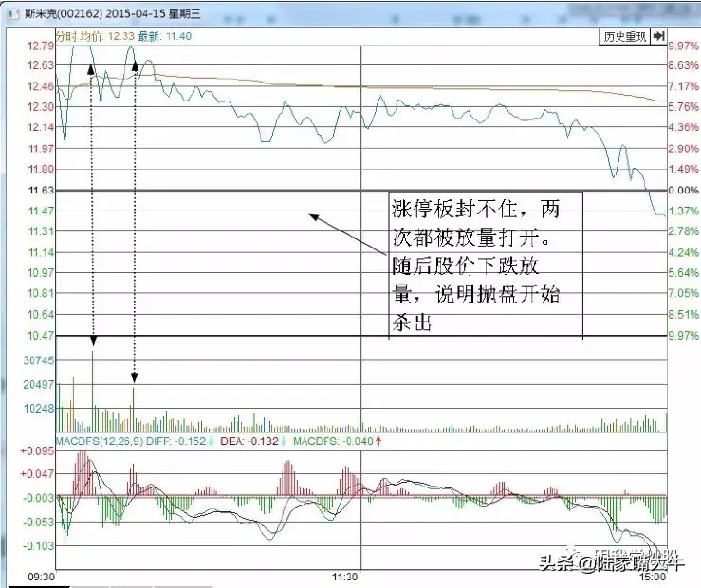Click the 11.80 price axis label
The image size is (701, 588).
coord(41,169)
